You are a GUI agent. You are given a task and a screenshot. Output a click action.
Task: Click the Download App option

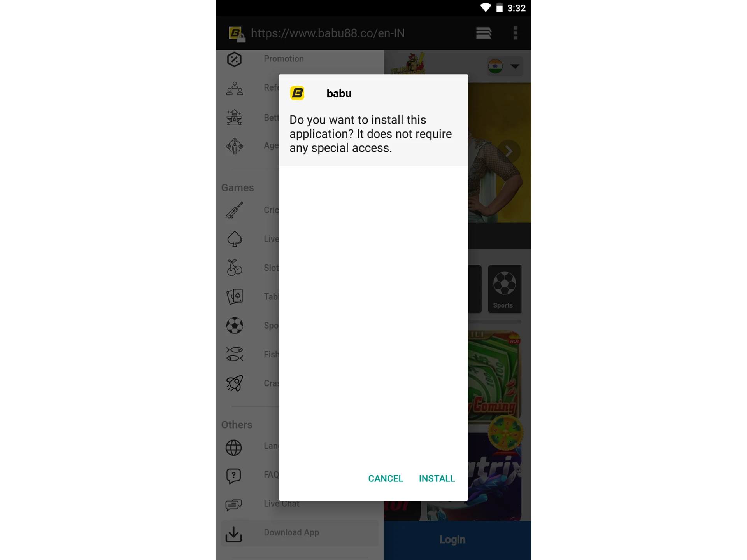tap(292, 532)
